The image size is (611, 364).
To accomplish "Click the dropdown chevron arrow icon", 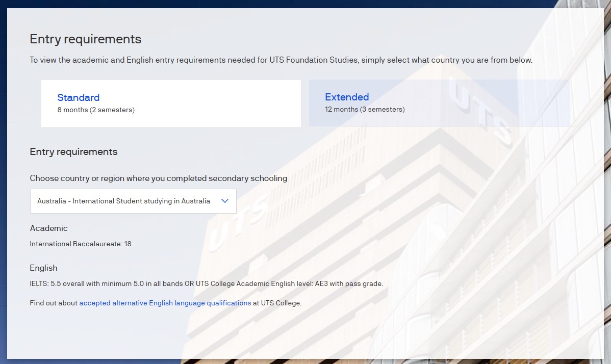I will coord(224,201).
